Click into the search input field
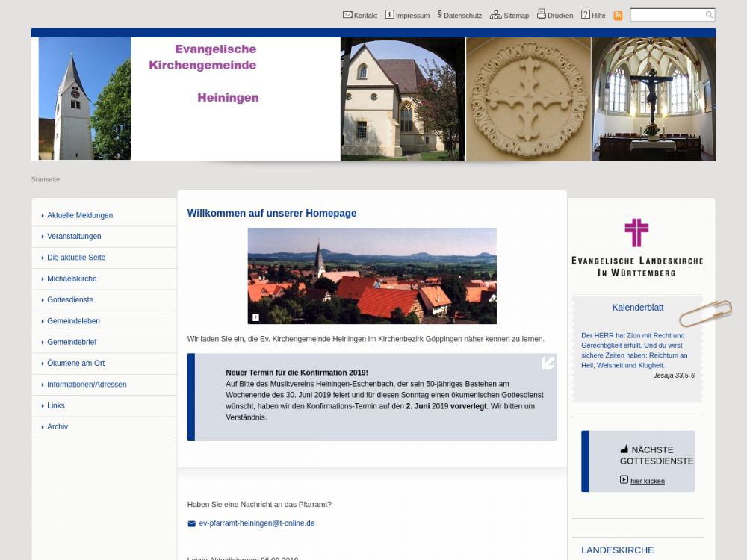 coord(666,15)
